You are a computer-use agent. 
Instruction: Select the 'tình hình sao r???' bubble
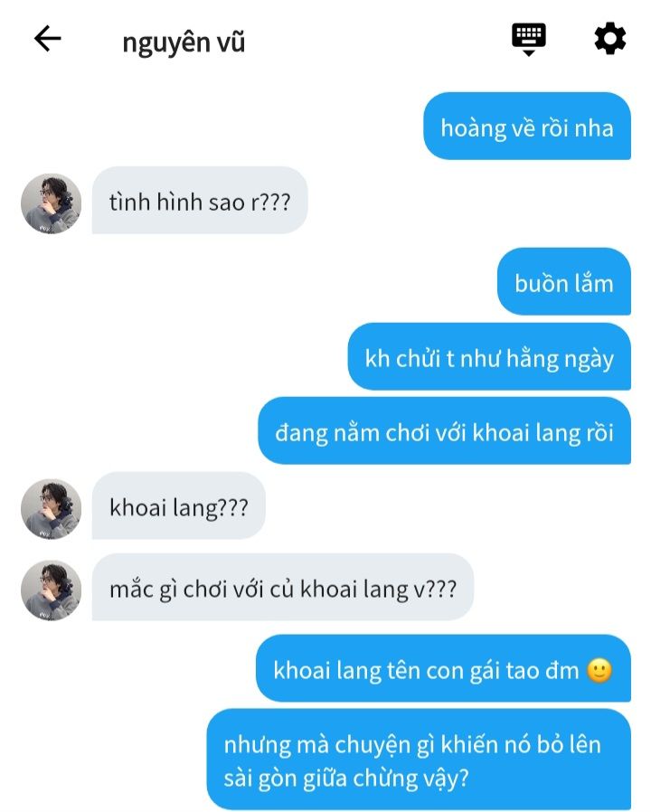click(x=200, y=201)
